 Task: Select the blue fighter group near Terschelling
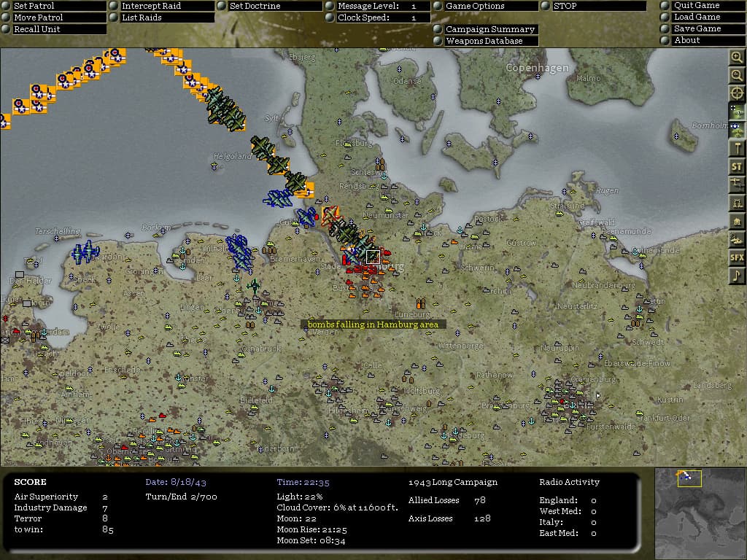point(85,252)
